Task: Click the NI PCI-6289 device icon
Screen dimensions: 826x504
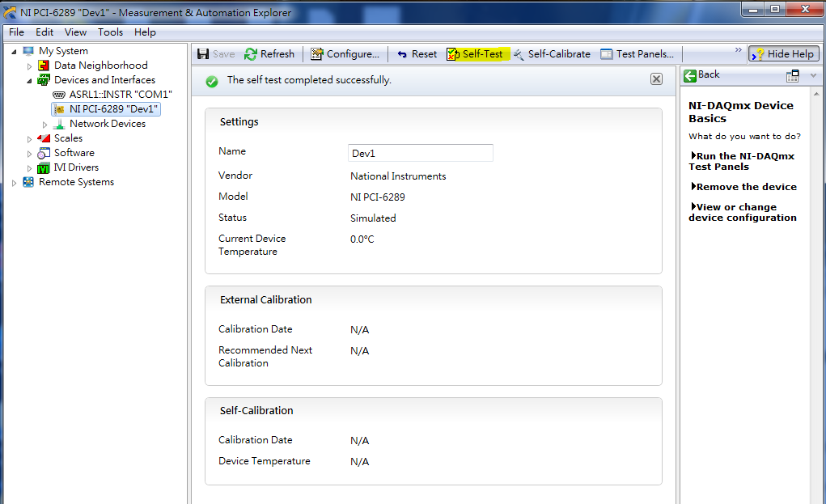Action: [60, 109]
